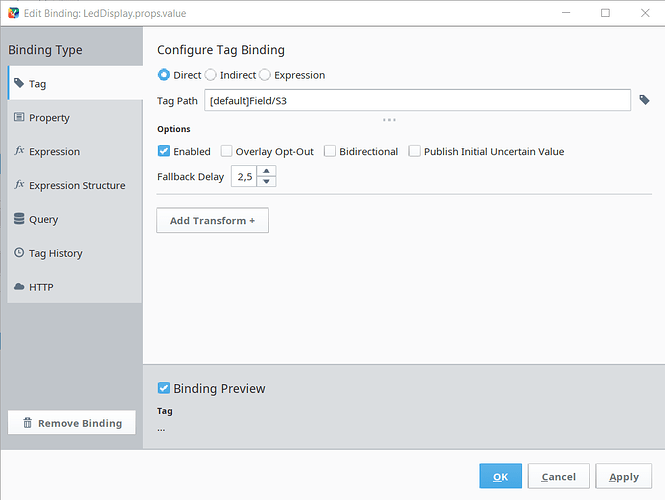Uncheck the Binding Preview checkbox
The image size is (665, 500).
(164, 388)
